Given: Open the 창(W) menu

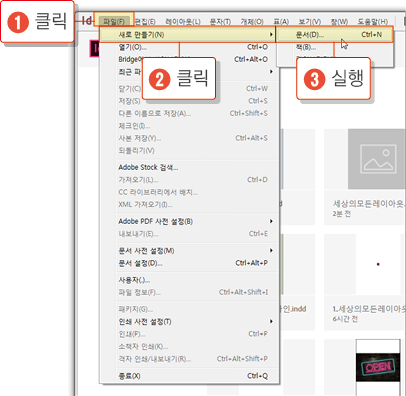Looking at the screenshot, I should click(339, 22).
